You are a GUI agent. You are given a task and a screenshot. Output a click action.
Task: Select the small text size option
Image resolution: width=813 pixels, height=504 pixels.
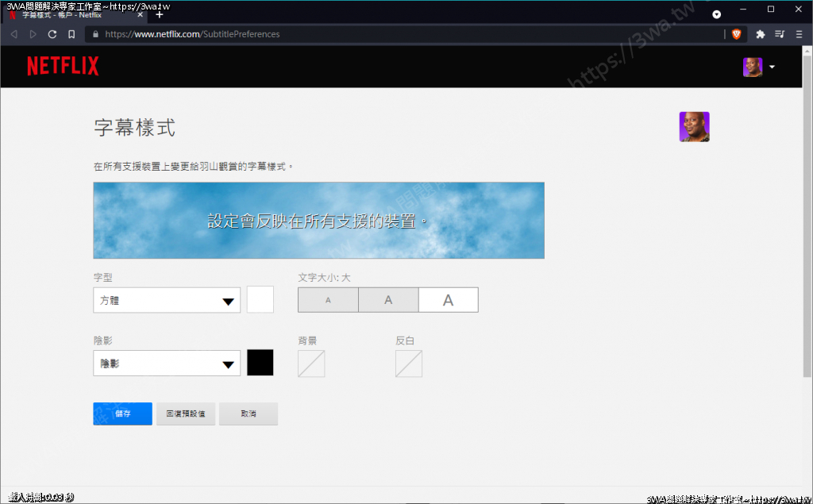click(x=328, y=300)
